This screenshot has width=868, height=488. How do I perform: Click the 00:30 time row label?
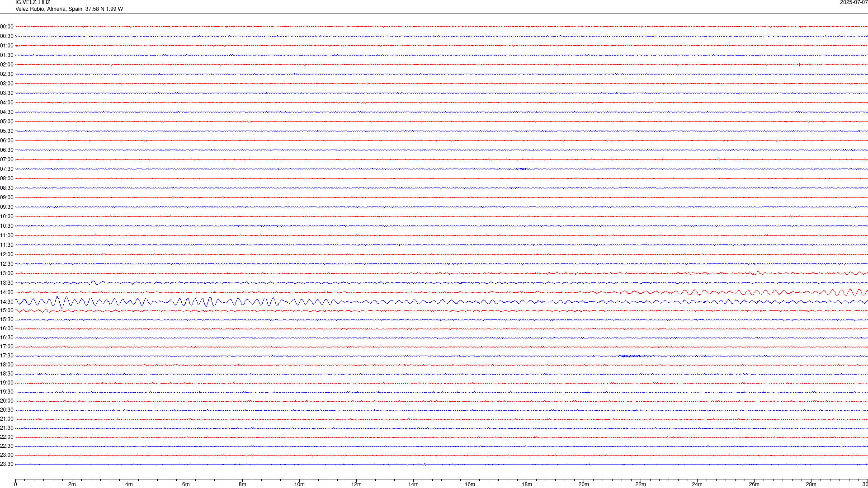7,36
